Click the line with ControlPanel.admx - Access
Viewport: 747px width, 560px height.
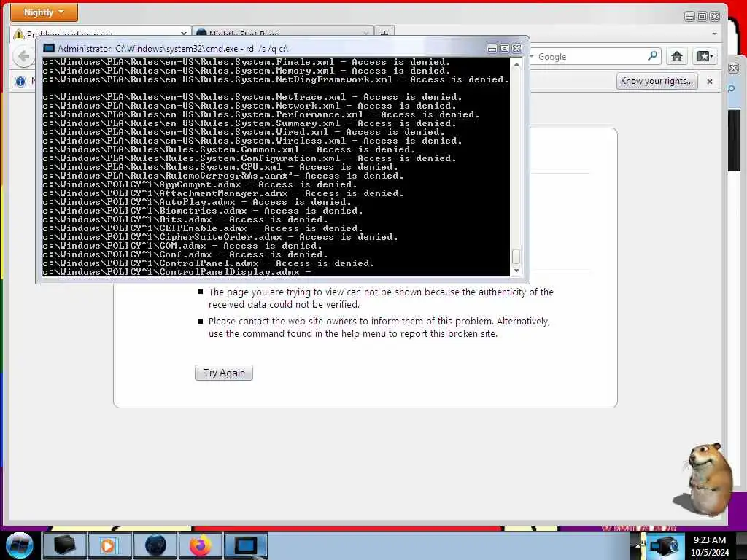pos(208,262)
